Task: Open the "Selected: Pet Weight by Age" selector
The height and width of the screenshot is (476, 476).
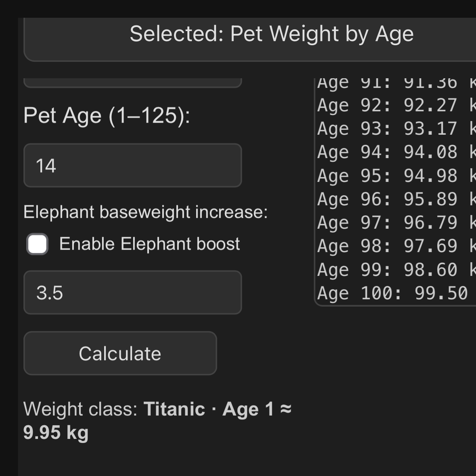Action: 271,34
